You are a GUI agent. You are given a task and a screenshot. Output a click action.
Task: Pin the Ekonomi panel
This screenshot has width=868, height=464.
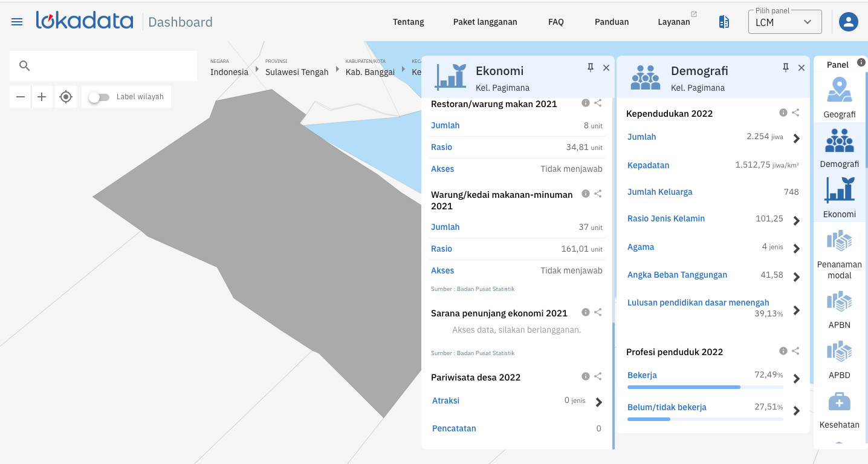[590, 68]
